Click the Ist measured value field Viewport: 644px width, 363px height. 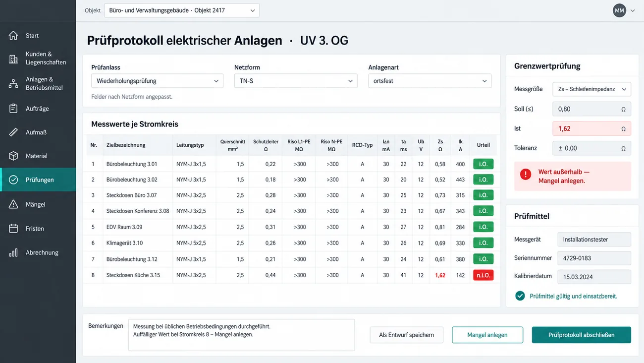[591, 128]
